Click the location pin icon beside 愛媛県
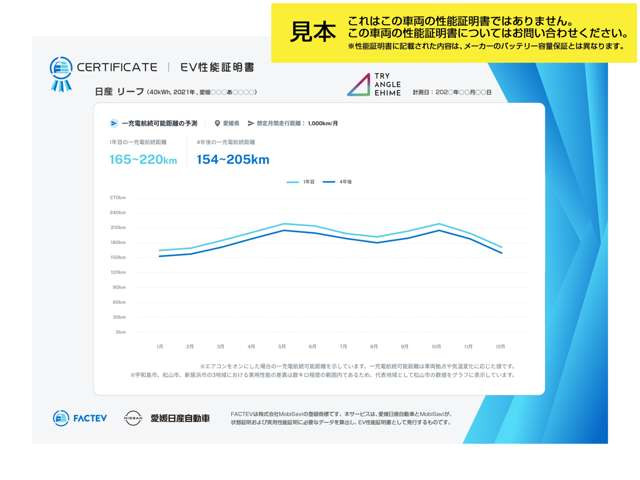This screenshot has width=640, height=480. point(217,123)
